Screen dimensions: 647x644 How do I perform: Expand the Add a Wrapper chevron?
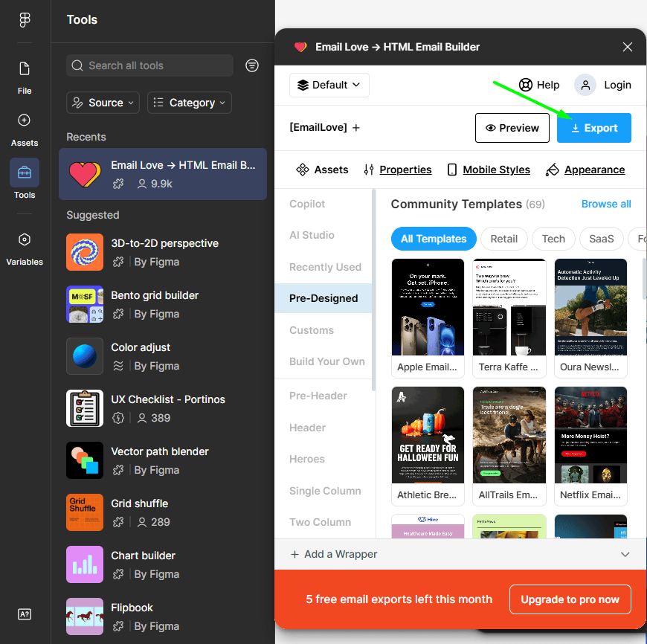point(625,555)
